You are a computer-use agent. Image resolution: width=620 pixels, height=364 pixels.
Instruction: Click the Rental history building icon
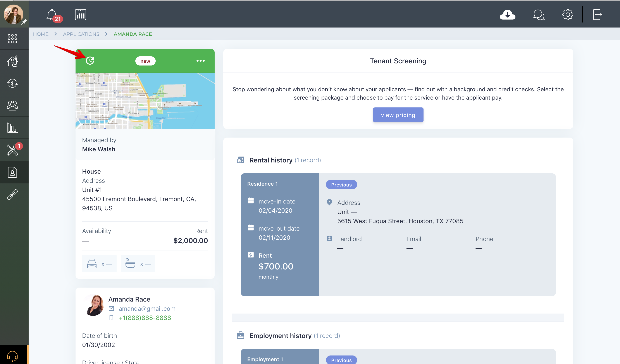[x=240, y=160]
